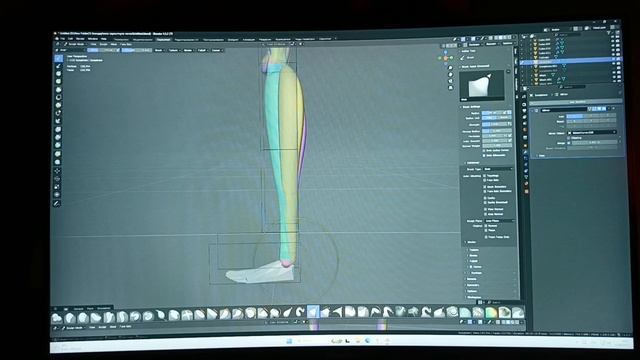Screen dimensions: 640x360
Task: Click the pan hand icon beside the viewport
Action: click(x=450, y=74)
